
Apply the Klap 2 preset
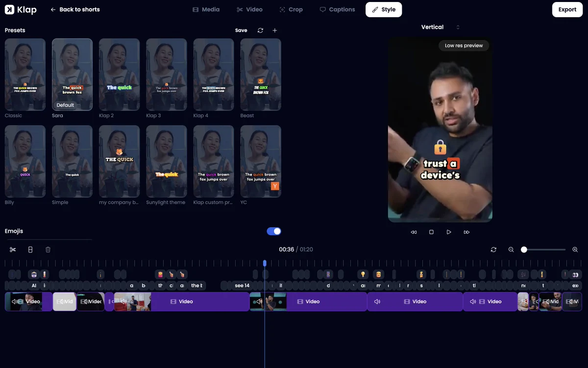(x=119, y=74)
